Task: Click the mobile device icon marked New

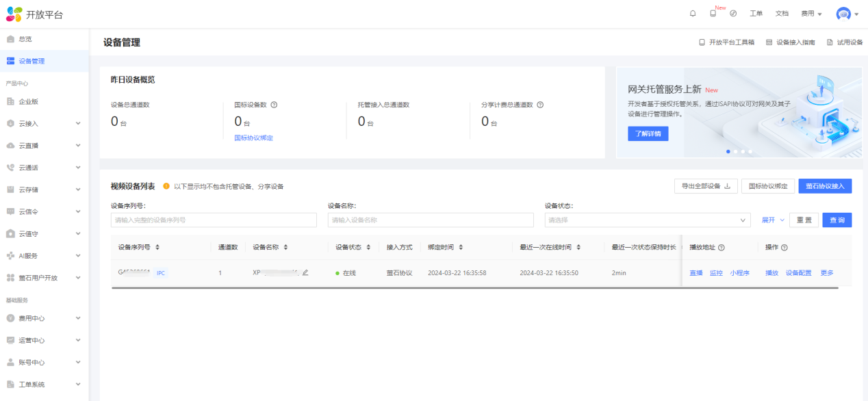Action: [x=713, y=14]
